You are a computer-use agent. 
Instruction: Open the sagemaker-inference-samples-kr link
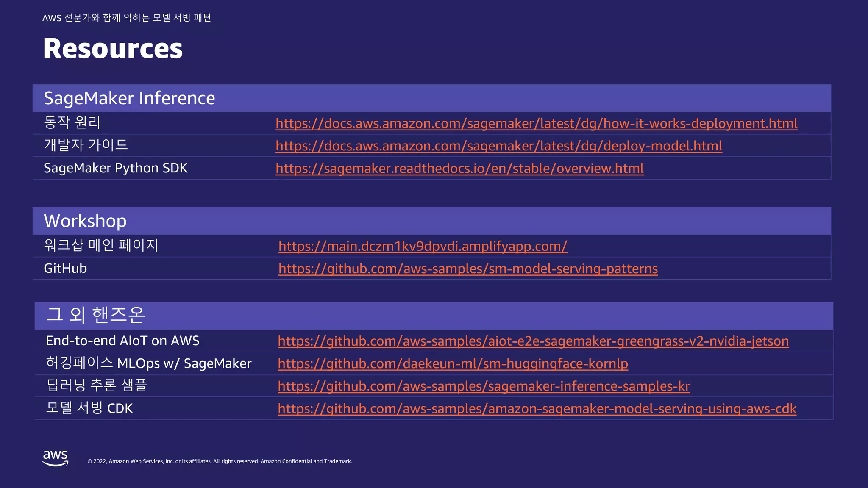tap(484, 386)
